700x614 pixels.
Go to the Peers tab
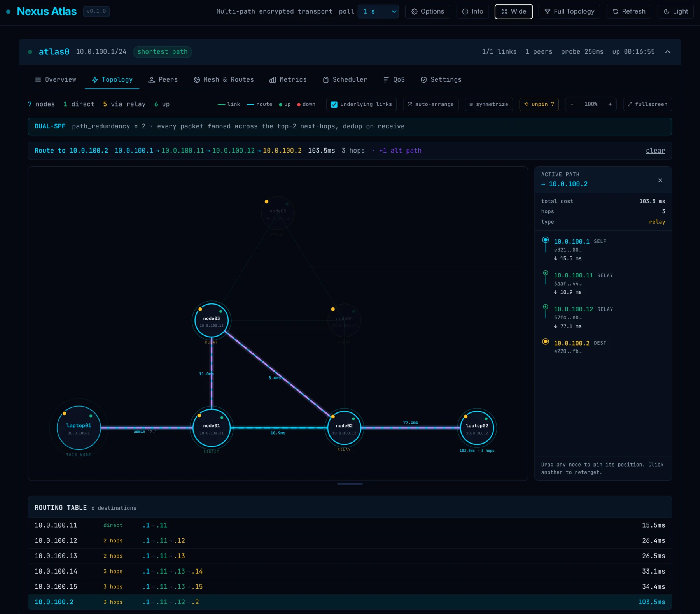pos(163,80)
